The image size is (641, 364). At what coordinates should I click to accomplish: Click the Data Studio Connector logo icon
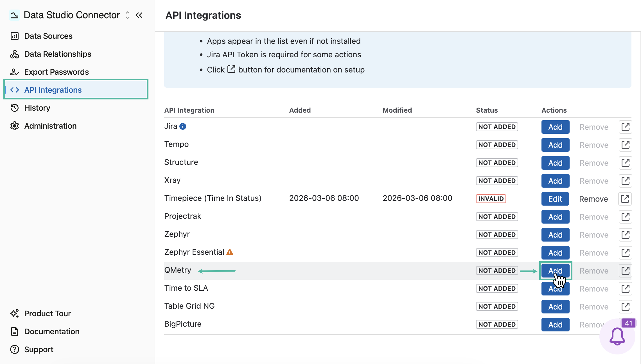point(14,15)
